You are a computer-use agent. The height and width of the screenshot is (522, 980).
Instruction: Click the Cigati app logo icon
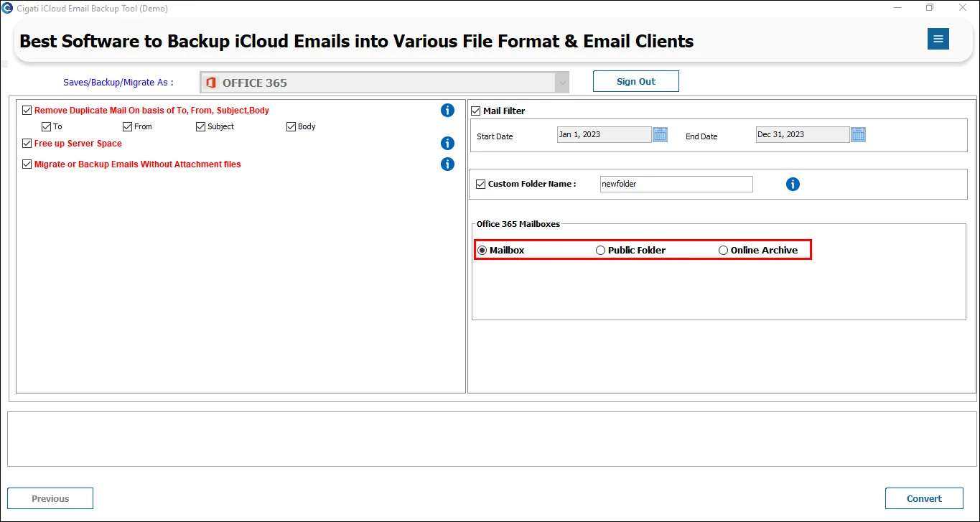7,8
